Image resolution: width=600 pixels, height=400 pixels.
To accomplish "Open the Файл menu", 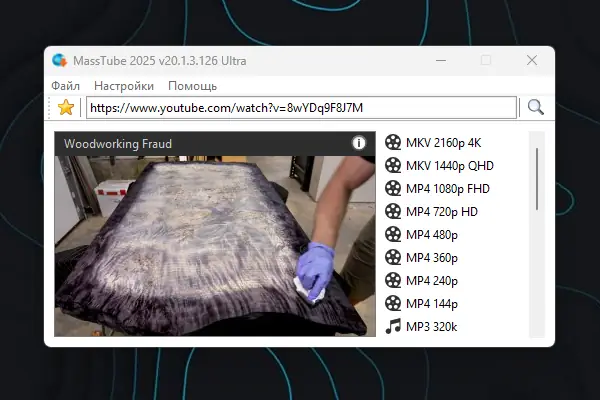I will tap(65, 86).
